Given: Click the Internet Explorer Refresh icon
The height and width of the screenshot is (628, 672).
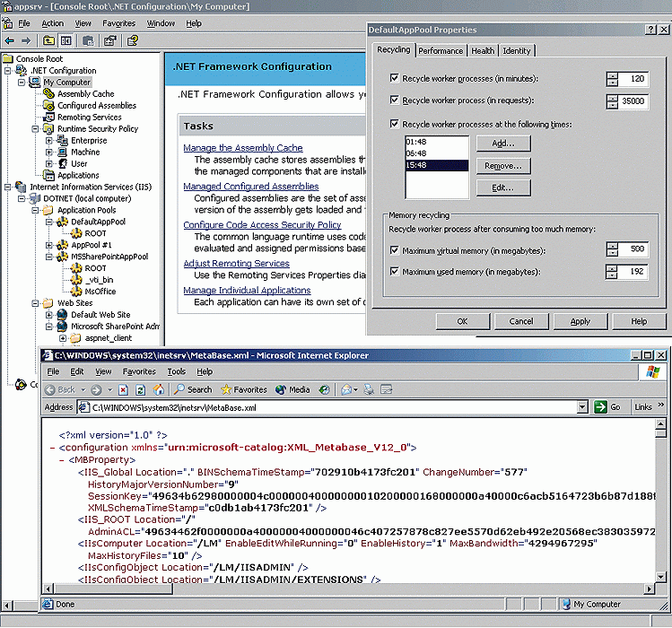Looking at the screenshot, I should coord(140,389).
